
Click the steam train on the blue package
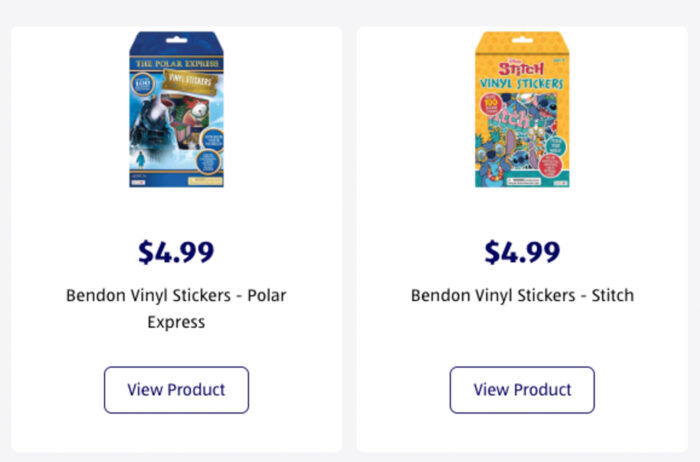(x=148, y=125)
